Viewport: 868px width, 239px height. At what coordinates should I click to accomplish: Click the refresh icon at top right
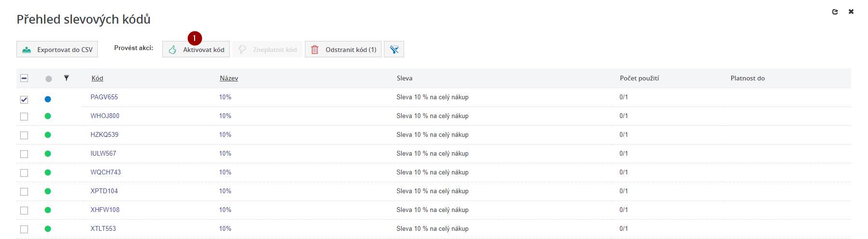(x=835, y=12)
